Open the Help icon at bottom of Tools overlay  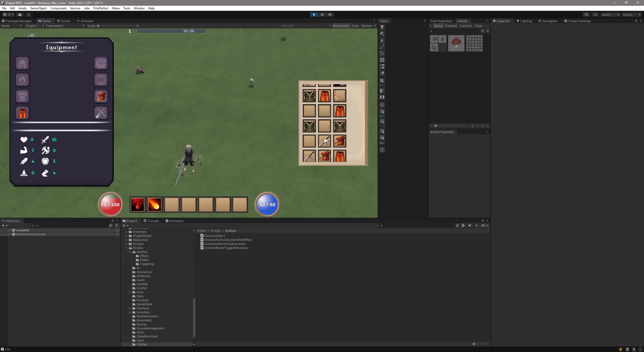382,150
